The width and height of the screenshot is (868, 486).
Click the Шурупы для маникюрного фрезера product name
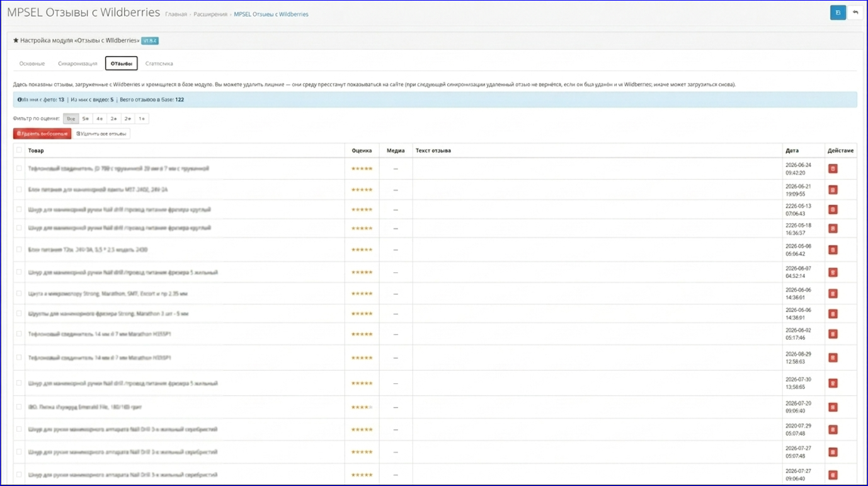[108, 314]
